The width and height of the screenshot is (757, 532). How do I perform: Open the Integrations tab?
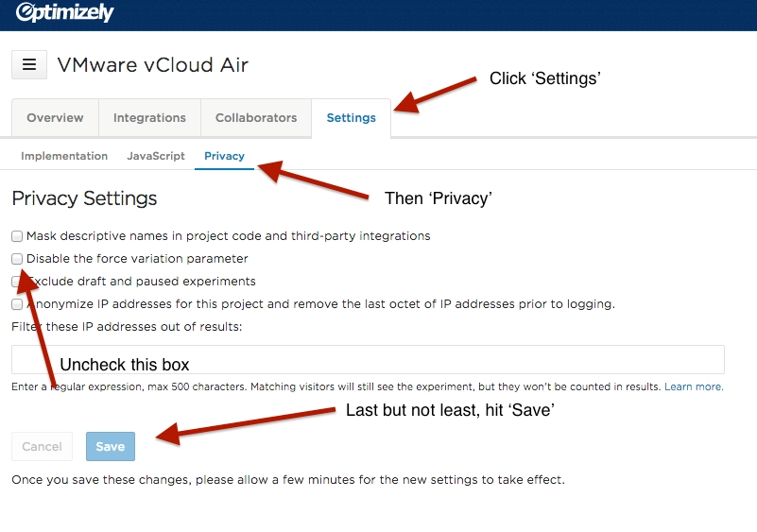tap(149, 118)
